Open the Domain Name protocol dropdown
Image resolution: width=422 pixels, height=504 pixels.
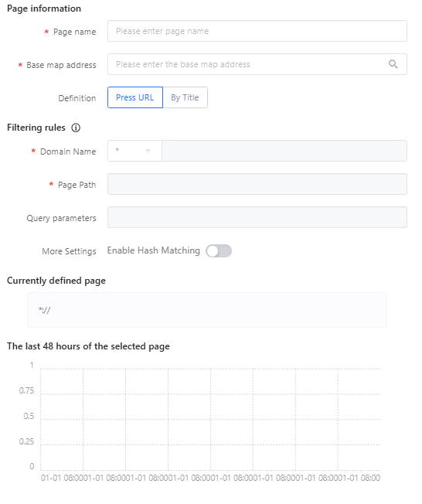[x=134, y=151]
